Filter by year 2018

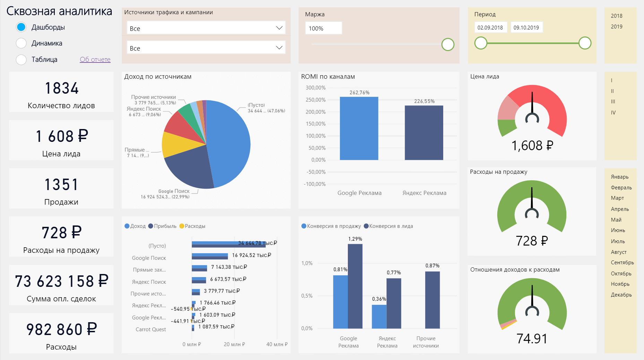pos(617,16)
